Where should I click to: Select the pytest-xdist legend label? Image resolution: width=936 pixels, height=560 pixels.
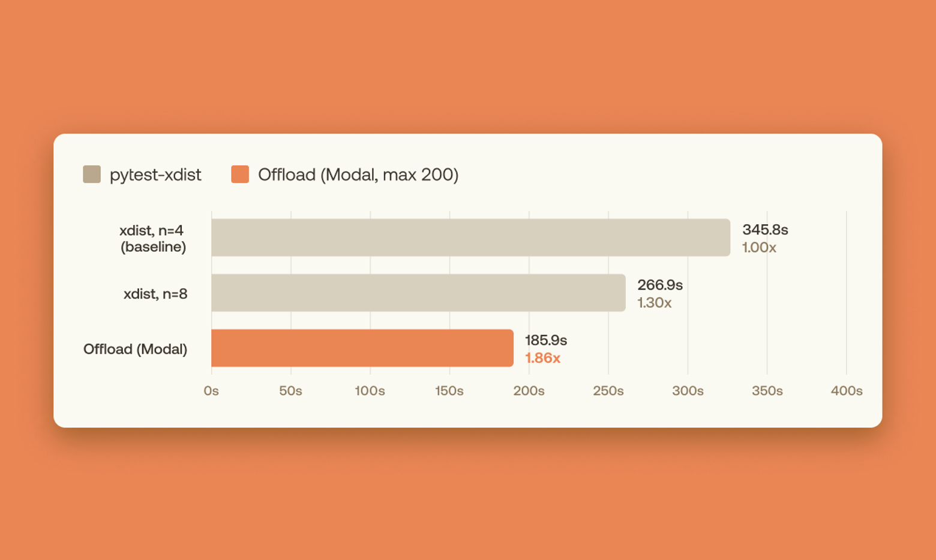155,174
